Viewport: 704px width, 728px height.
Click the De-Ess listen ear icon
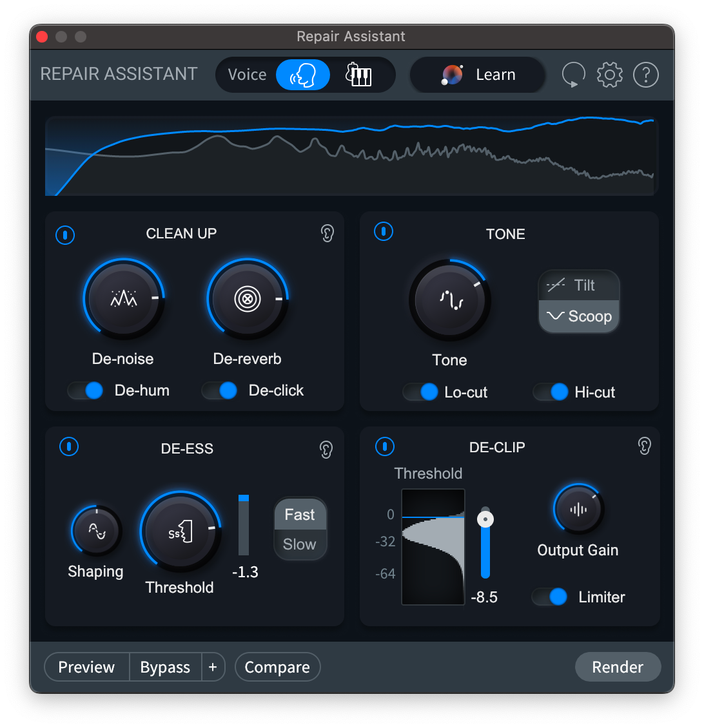click(326, 450)
